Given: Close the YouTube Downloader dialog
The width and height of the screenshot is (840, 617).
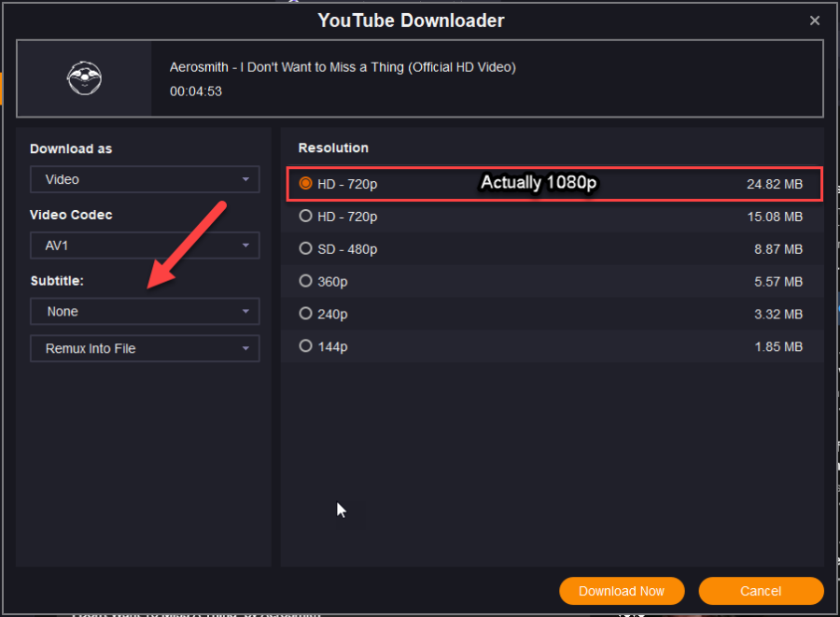Looking at the screenshot, I should tap(814, 21).
